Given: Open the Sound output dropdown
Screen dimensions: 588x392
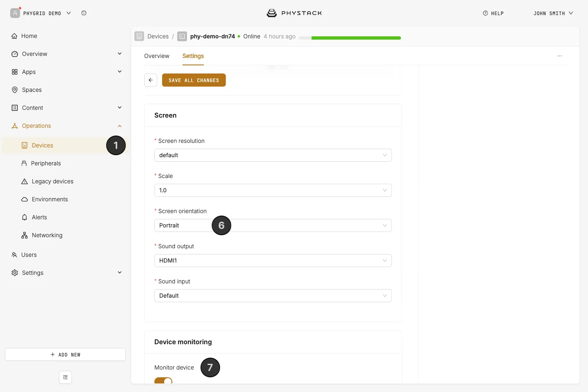Looking at the screenshot, I should 273,261.
